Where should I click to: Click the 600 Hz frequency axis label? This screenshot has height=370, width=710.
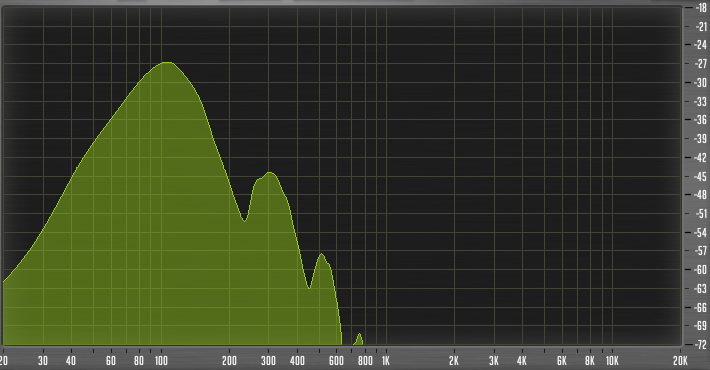pos(336,361)
